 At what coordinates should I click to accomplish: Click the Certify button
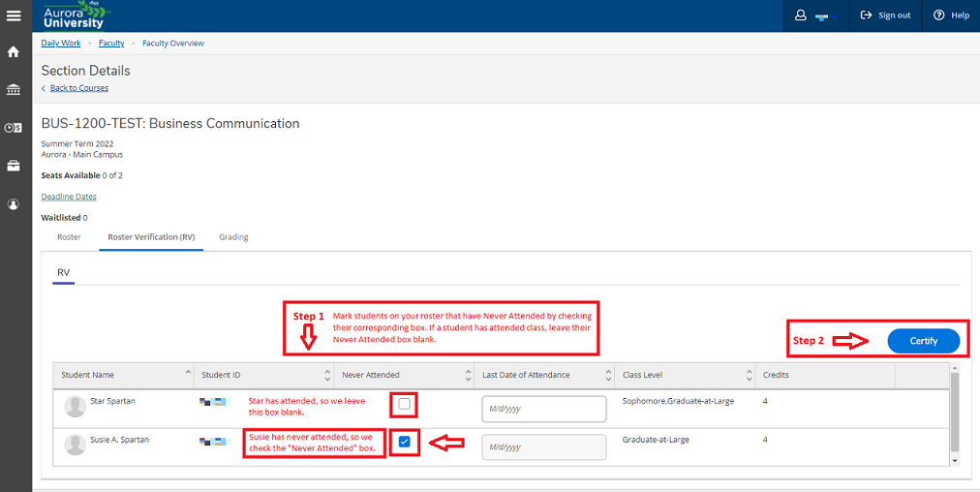point(923,341)
